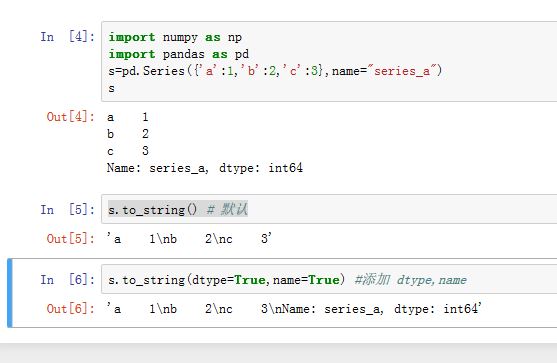Screen dimensions: 557x363
Task: Click the 'import numpy as np' line
Action: click(x=175, y=37)
